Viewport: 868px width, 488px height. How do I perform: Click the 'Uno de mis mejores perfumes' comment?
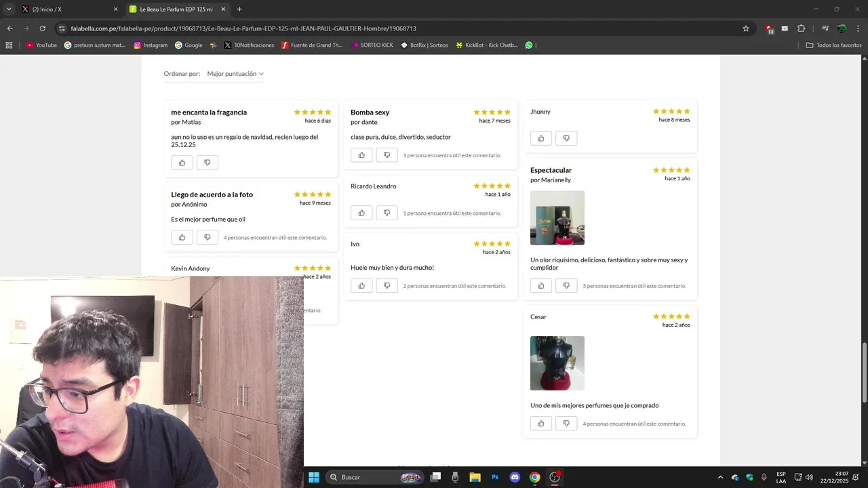click(595, 405)
